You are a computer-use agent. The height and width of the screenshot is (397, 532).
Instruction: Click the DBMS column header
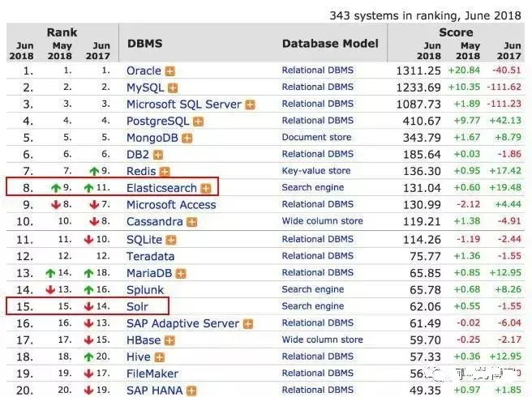point(145,44)
